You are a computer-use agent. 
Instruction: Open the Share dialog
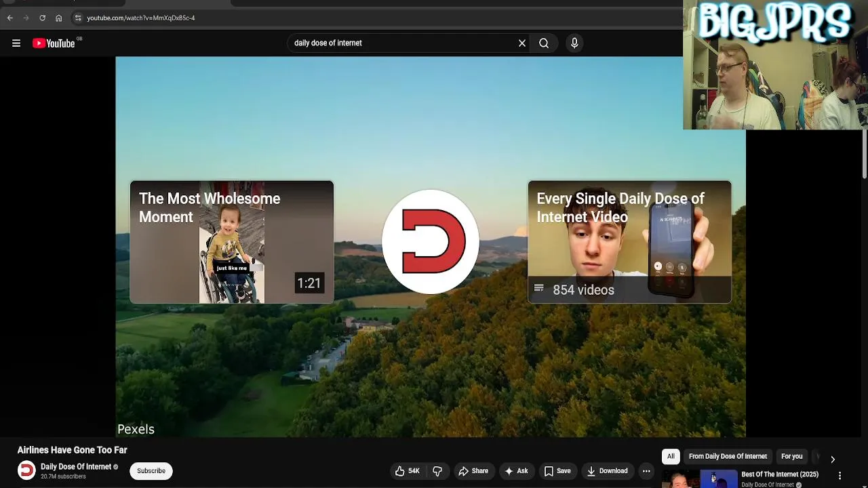[473, 471]
